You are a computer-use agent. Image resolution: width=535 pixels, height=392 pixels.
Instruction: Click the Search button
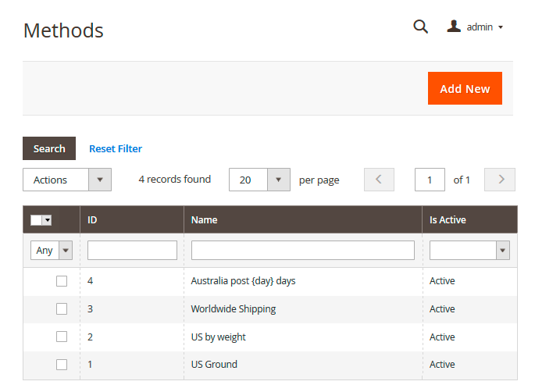49,148
